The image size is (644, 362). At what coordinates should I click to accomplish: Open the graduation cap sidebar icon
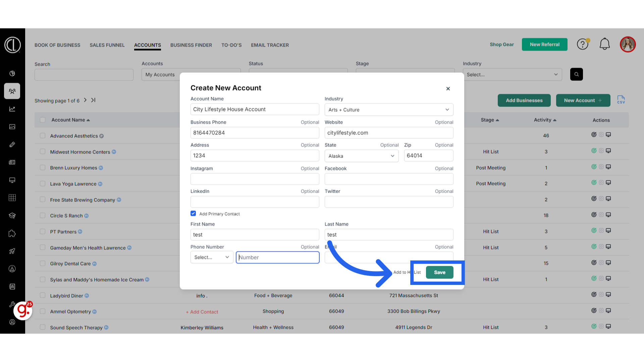click(12, 216)
